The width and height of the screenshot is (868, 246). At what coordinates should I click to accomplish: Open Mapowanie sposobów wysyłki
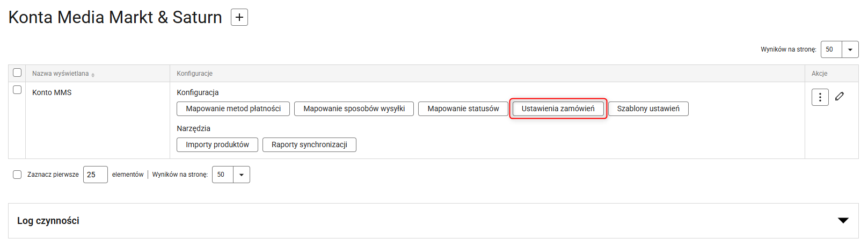pyautogui.click(x=354, y=108)
